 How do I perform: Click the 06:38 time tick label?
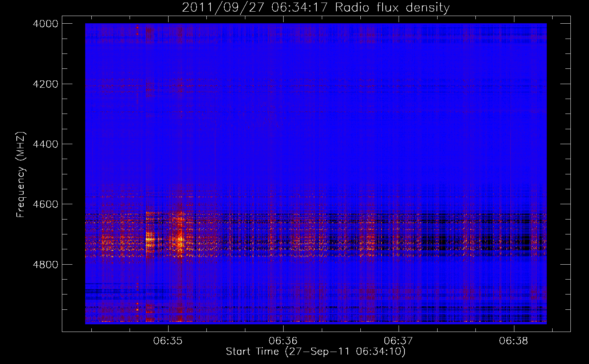click(514, 341)
